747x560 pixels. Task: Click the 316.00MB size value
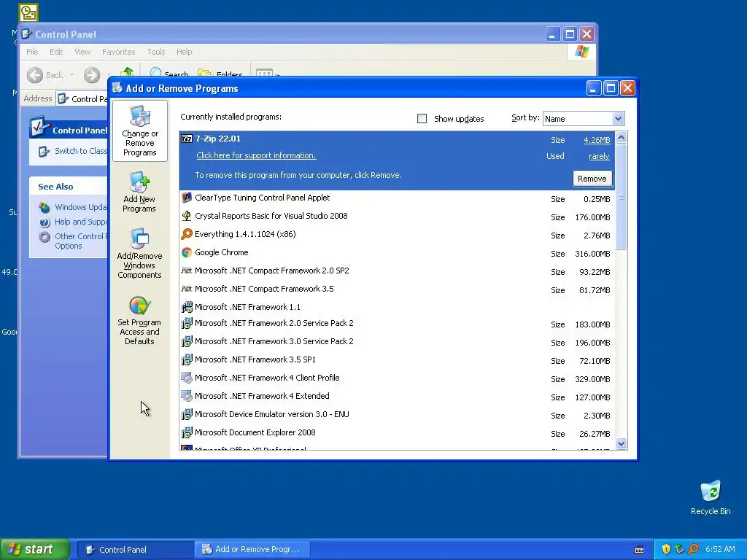click(592, 254)
